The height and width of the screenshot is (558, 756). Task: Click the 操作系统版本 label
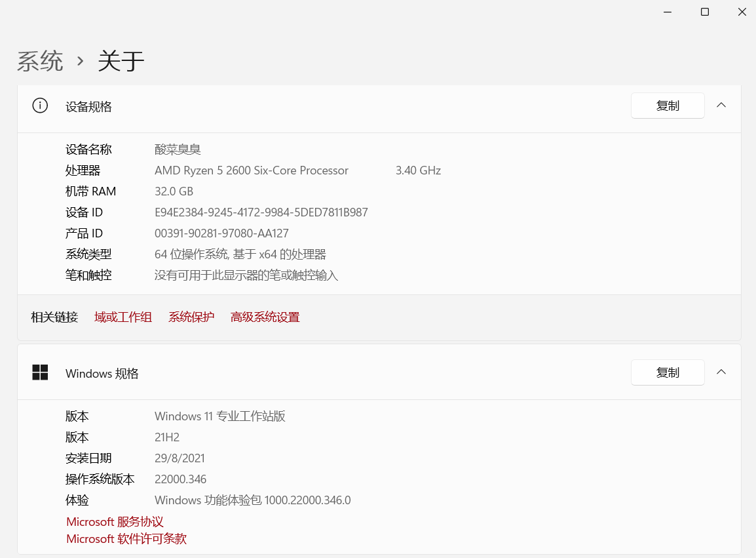[x=100, y=479]
